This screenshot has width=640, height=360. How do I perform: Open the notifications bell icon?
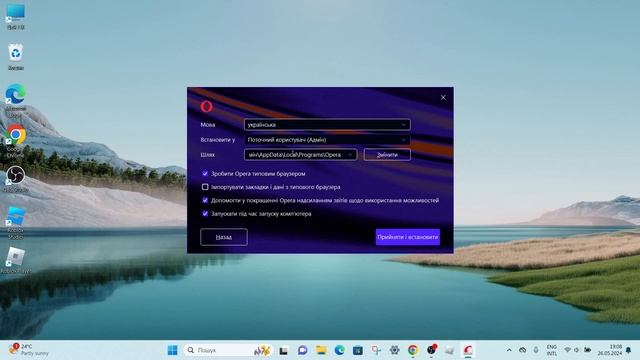(x=629, y=350)
